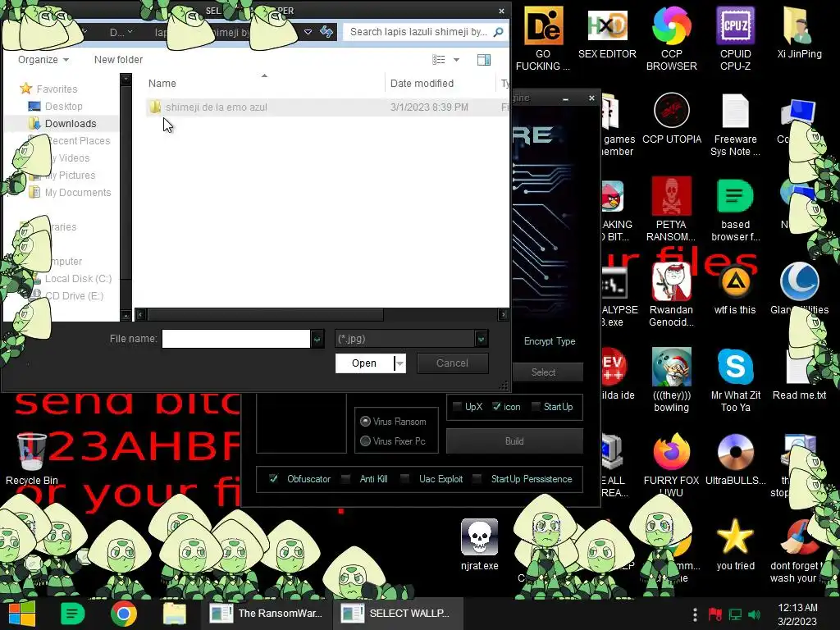Click refresh arrows next to address bar
Viewport: 840px width, 630px height.
326,32
